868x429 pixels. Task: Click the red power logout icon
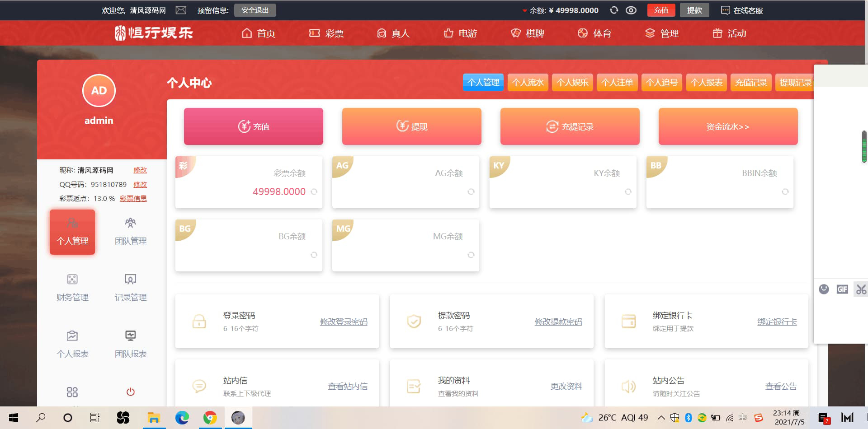(130, 392)
